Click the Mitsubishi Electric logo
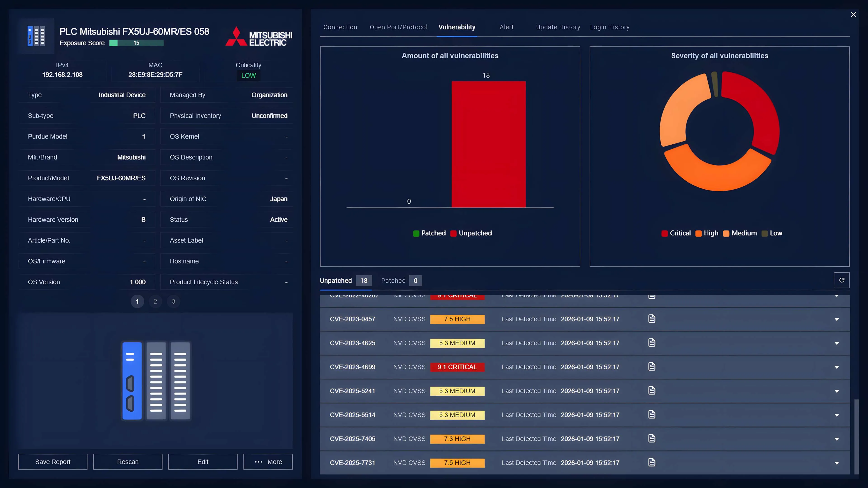 258,36
